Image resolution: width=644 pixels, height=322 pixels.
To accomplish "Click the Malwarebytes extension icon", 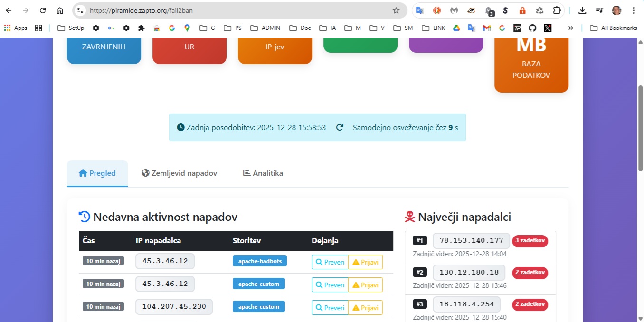I will coord(454,10).
